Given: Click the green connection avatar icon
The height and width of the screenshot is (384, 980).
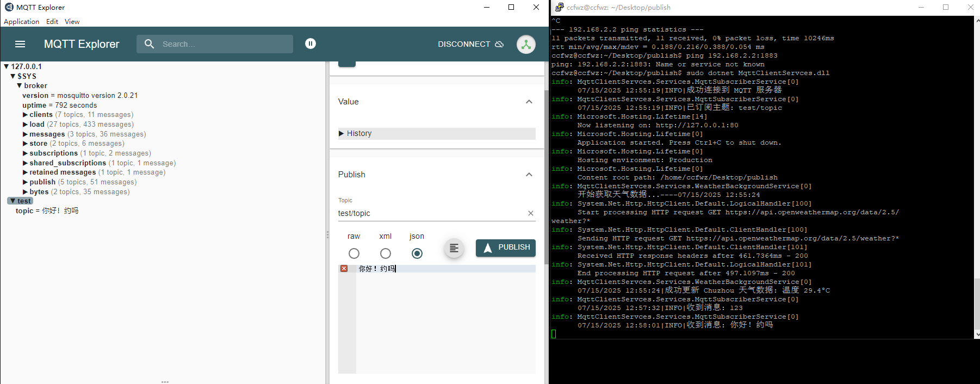Looking at the screenshot, I should point(526,44).
